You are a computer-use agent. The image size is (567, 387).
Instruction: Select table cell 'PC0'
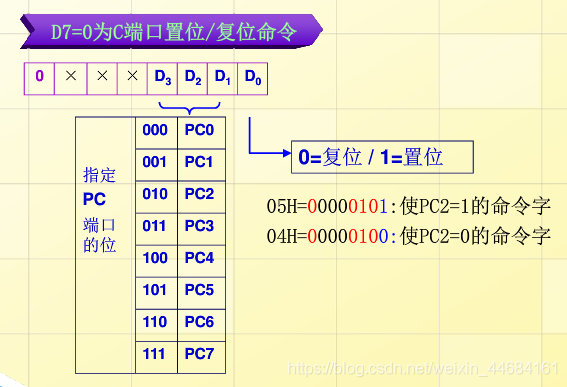[201, 132]
